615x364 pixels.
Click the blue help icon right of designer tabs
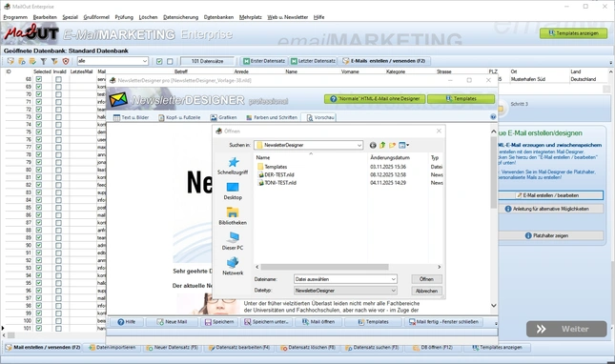(493, 117)
